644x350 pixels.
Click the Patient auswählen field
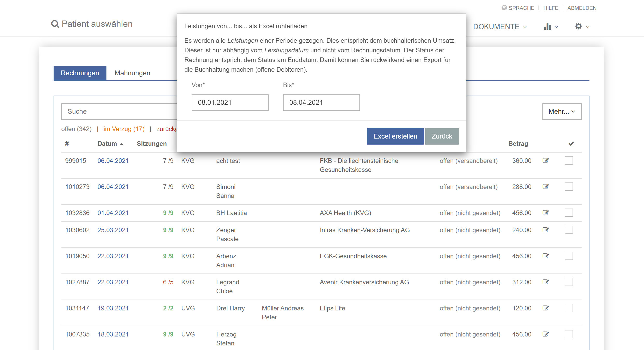97,24
